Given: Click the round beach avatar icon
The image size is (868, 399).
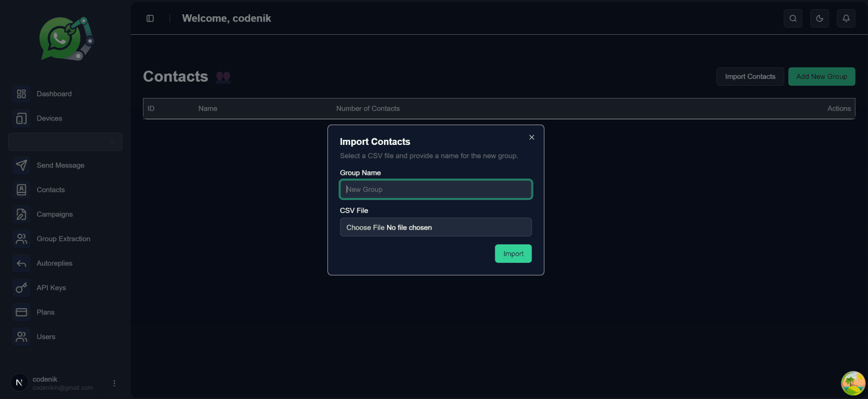Looking at the screenshot, I should pos(853,383).
